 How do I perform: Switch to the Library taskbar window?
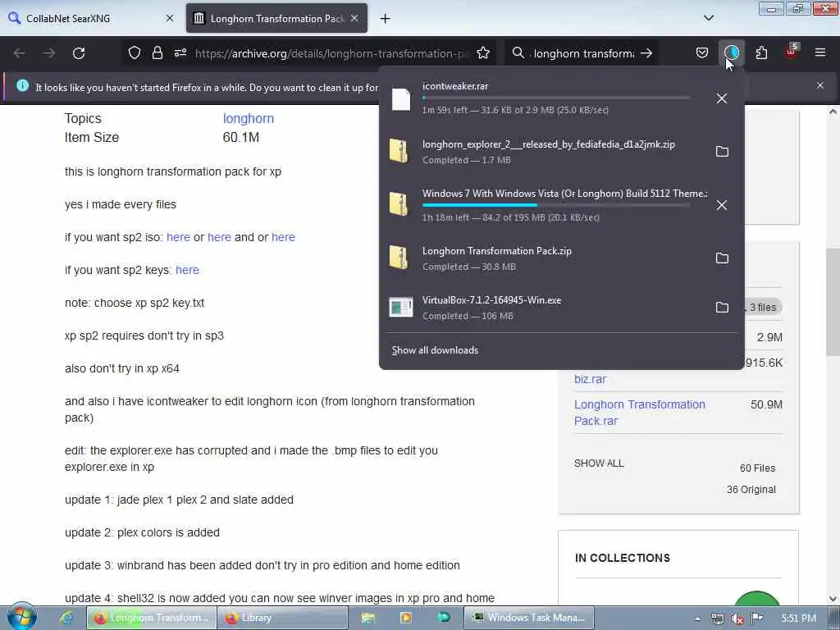coord(282,618)
